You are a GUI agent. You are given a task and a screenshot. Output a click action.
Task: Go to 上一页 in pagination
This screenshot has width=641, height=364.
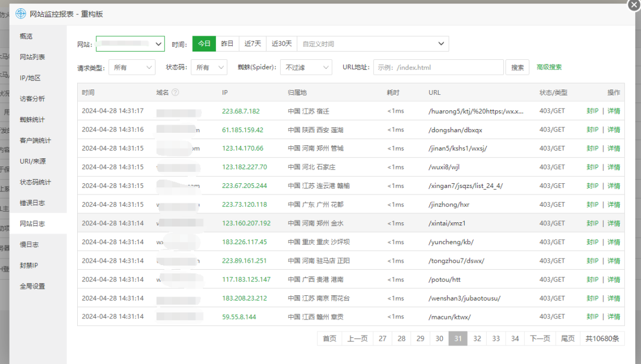click(357, 339)
